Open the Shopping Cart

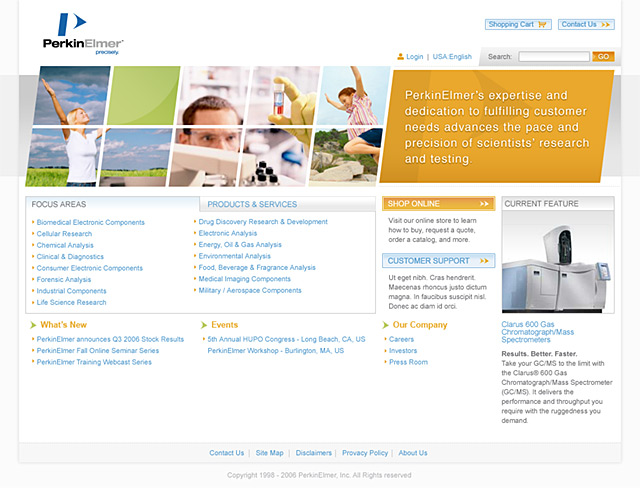(517, 24)
